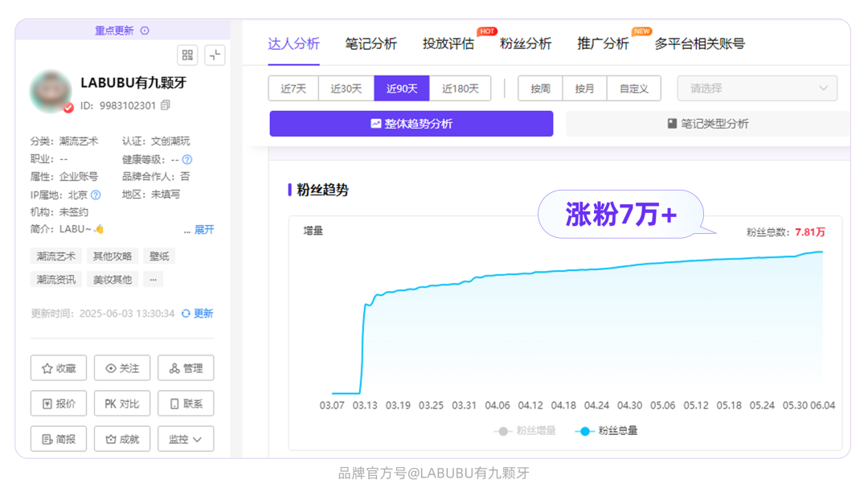The image size is (868, 492).
Task: Show more tags with the ellipsis tag
Action: [154, 280]
